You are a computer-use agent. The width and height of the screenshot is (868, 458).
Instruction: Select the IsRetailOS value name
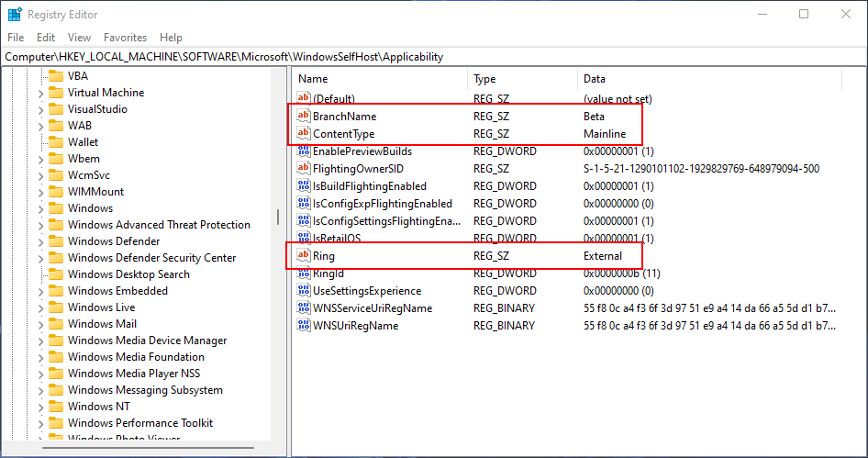[337, 239]
